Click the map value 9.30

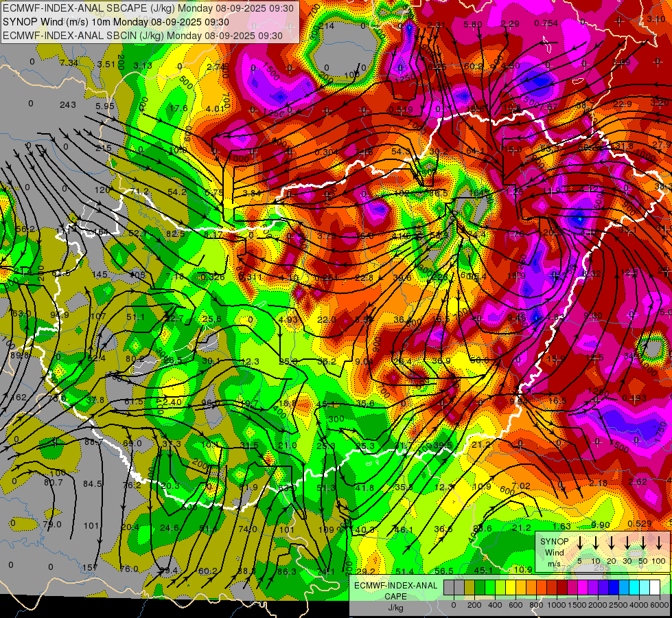tap(593, 315)
